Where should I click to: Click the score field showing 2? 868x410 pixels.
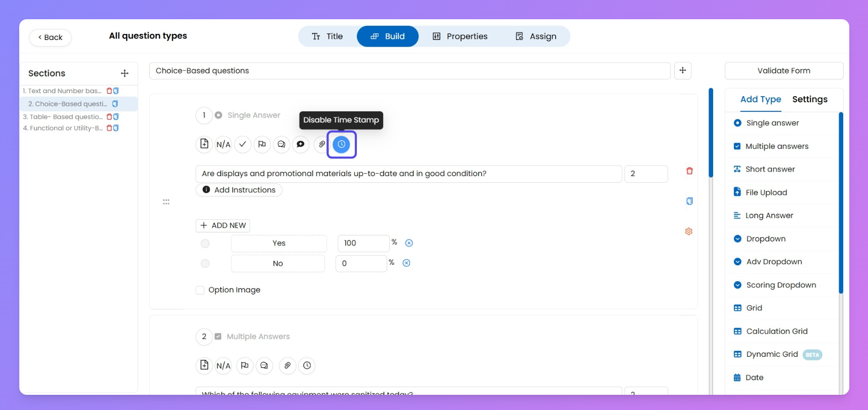646,174
